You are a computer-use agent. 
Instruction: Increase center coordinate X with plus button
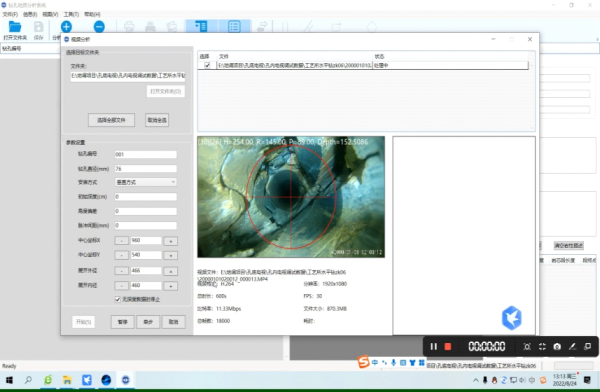tap(171, 241)
